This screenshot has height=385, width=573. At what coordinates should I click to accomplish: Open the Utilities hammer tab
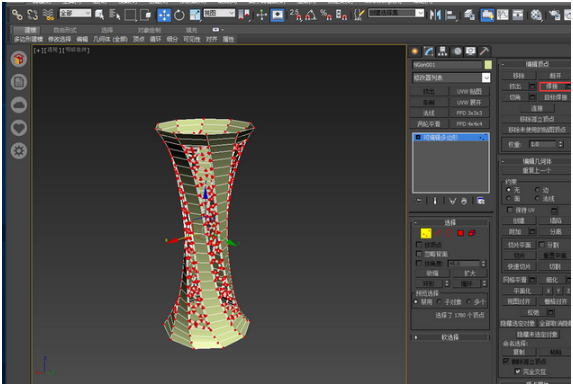click(484, 51)
